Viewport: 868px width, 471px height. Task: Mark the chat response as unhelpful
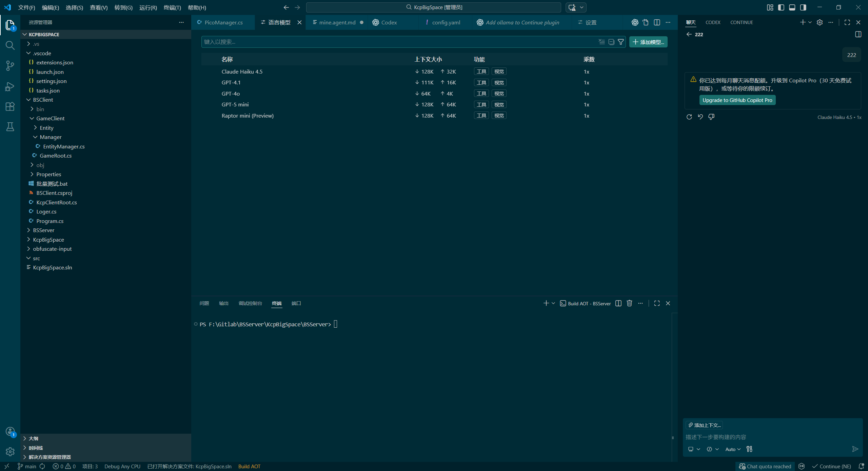[x=711, y=117]
